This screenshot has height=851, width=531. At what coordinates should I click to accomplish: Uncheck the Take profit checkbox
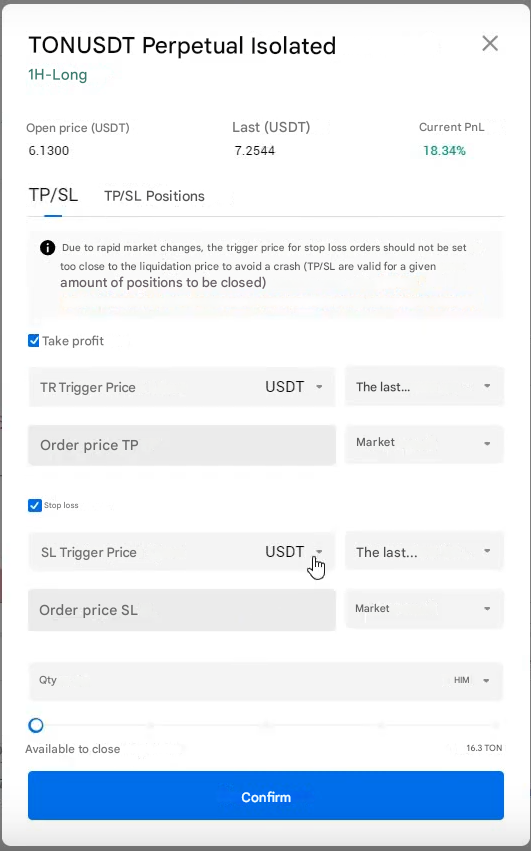[34, 341]
